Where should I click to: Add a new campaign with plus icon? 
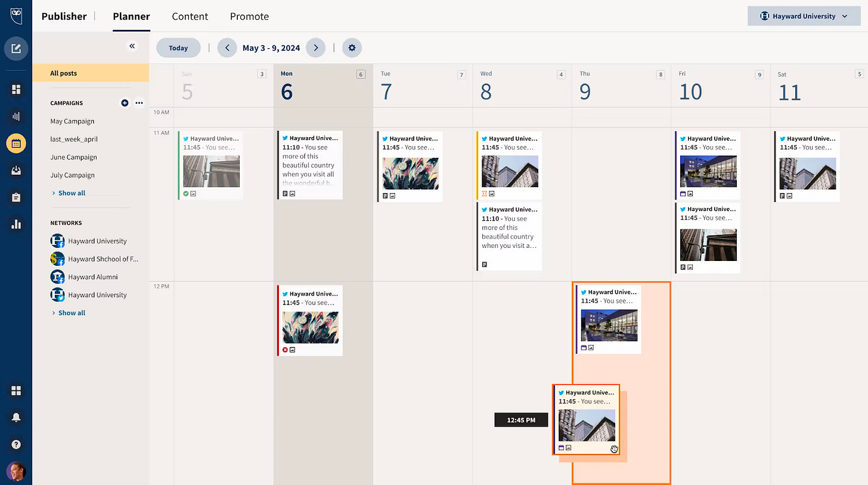125,103
